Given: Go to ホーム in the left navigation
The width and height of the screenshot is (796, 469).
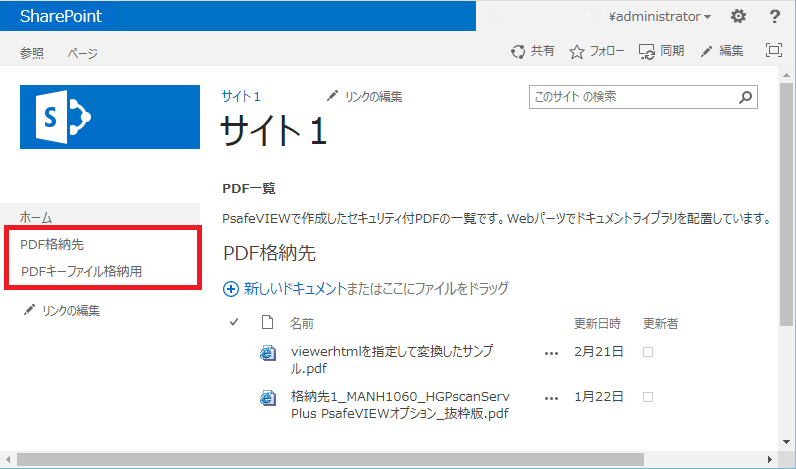Looking at the screenshot, I should [x=36, y=217].
